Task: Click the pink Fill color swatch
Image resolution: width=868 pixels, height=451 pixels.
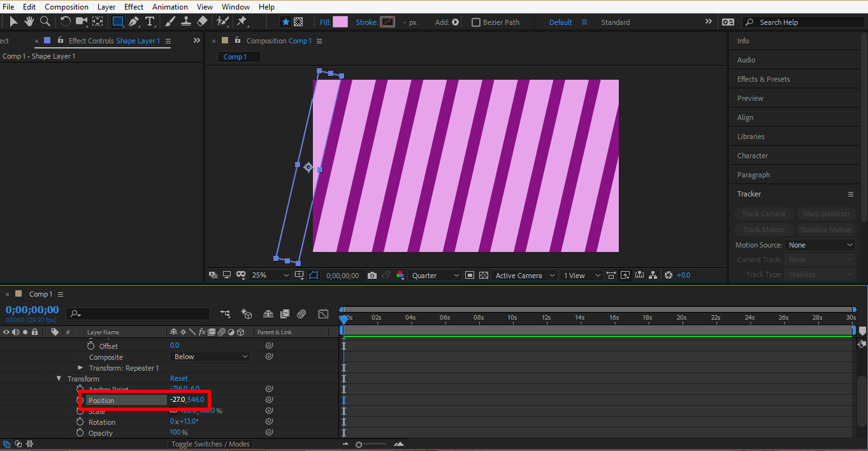Action: pos(340,22)
